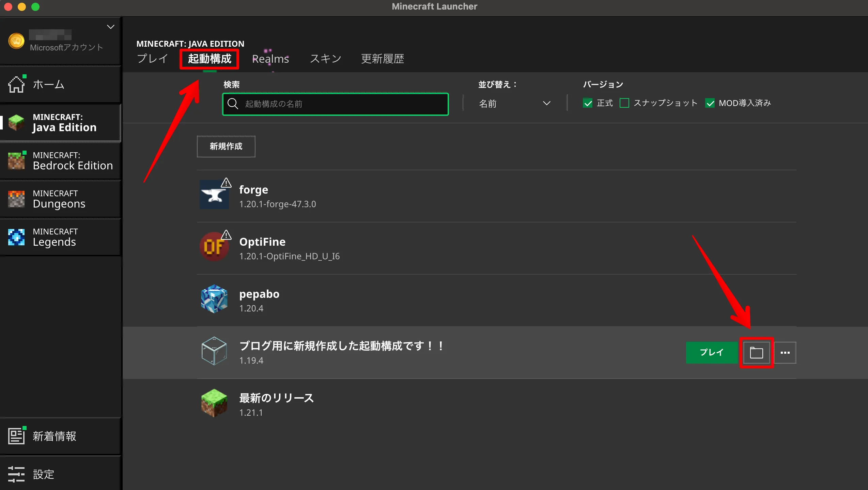
Task: Click version text 1.19.4
Action: pyautogui.click(x=251, y=361)
